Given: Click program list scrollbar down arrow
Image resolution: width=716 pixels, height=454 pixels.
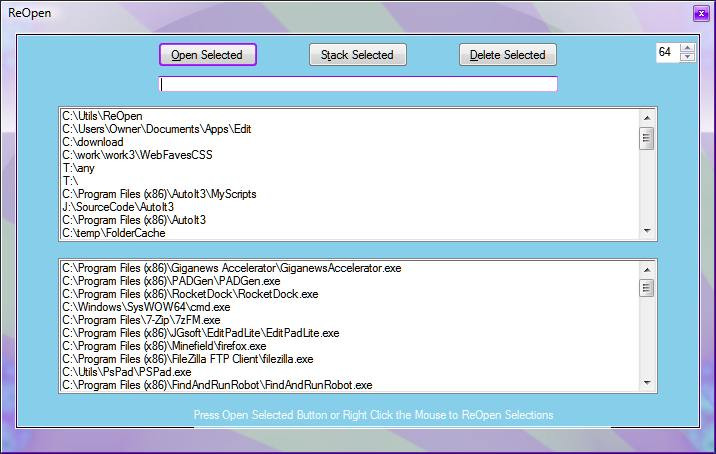Looking at the screenshot, I should 647,383.
